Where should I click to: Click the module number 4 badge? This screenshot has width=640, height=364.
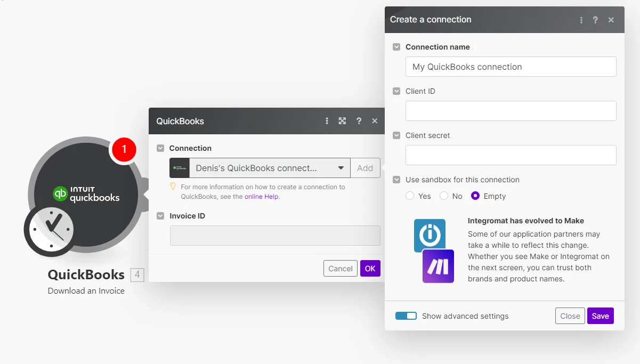tap(137, 275)
